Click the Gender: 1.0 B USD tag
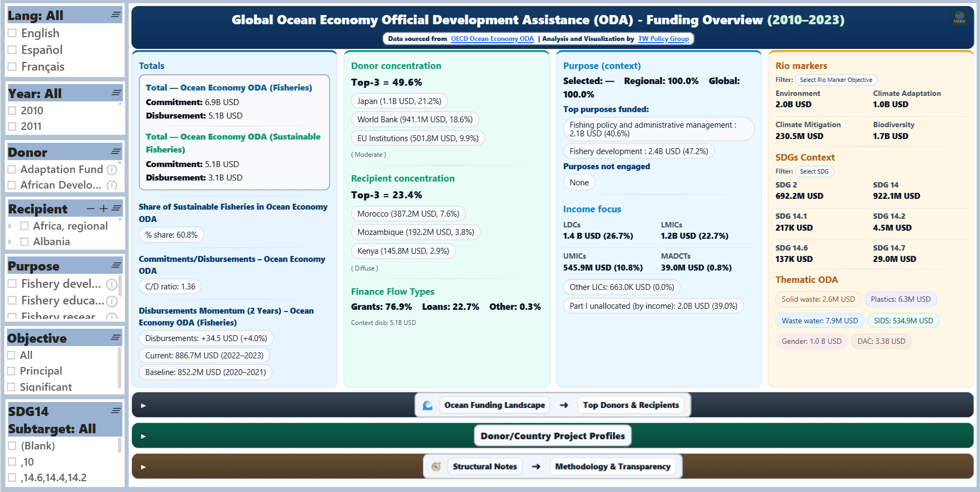 (811, 341)
